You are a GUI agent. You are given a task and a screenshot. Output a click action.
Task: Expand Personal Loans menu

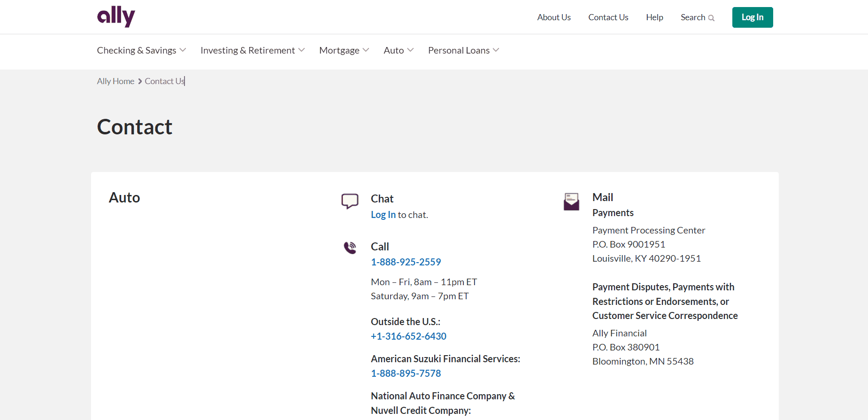(463, 50)
